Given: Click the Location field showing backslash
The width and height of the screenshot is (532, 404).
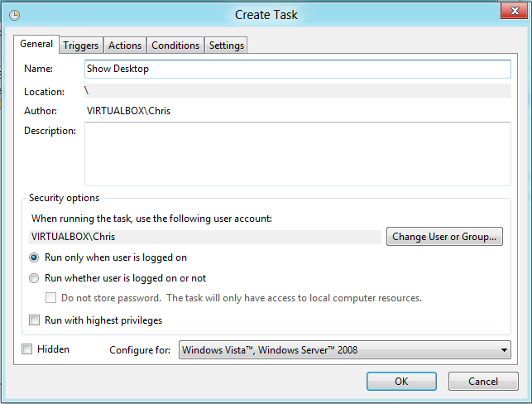Looking at the screenshot, I should 298,91.
